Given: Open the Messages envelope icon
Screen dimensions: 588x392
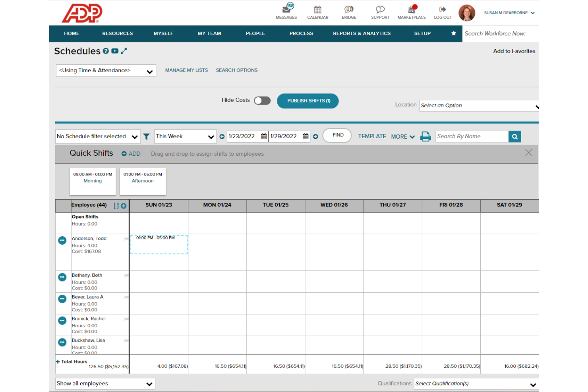Looking at the screenshot, I should coord(286,10).
